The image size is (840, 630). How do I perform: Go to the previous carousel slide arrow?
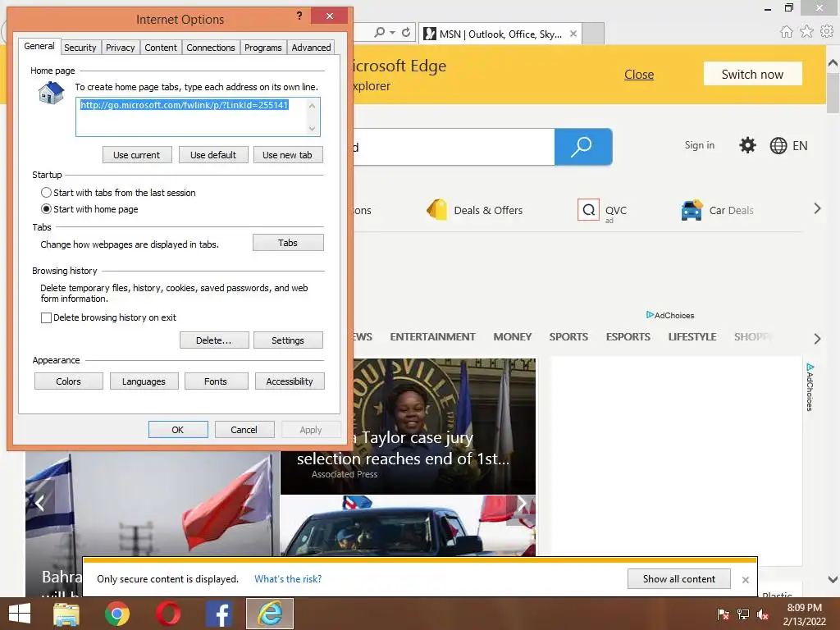tap(39, 503)
